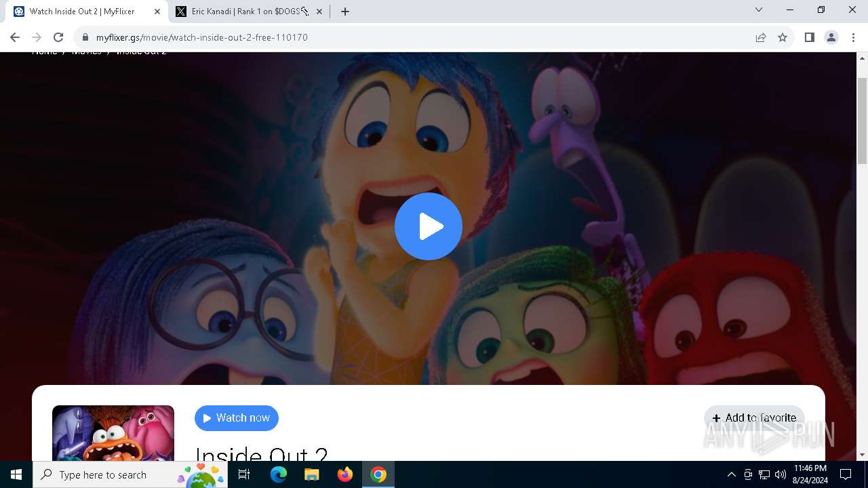Open the Windows Start menu
The height and width of the screenshot is (488, 868).
coord(16,474)
